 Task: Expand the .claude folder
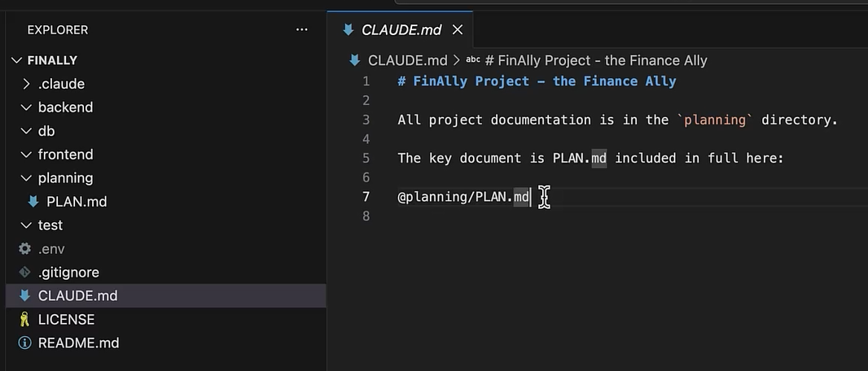tap(26, 84)
